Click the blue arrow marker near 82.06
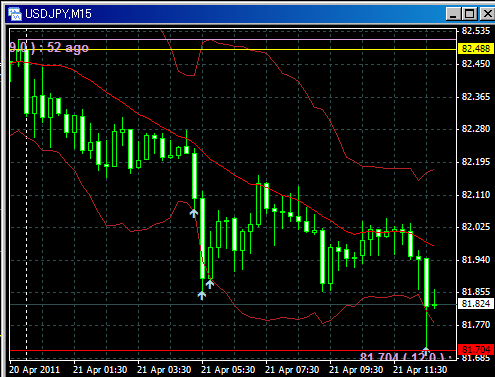The width and height of the screenshot is (495, 377). point(194,213)
